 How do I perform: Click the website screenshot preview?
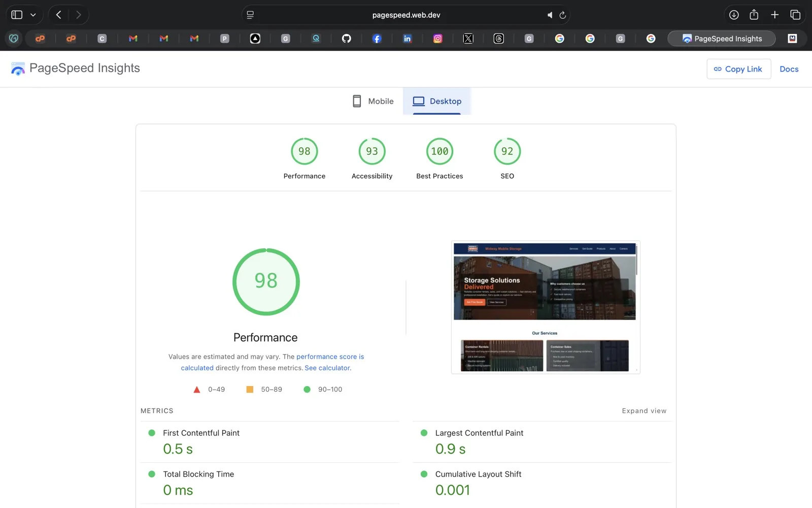click(545, 307)
